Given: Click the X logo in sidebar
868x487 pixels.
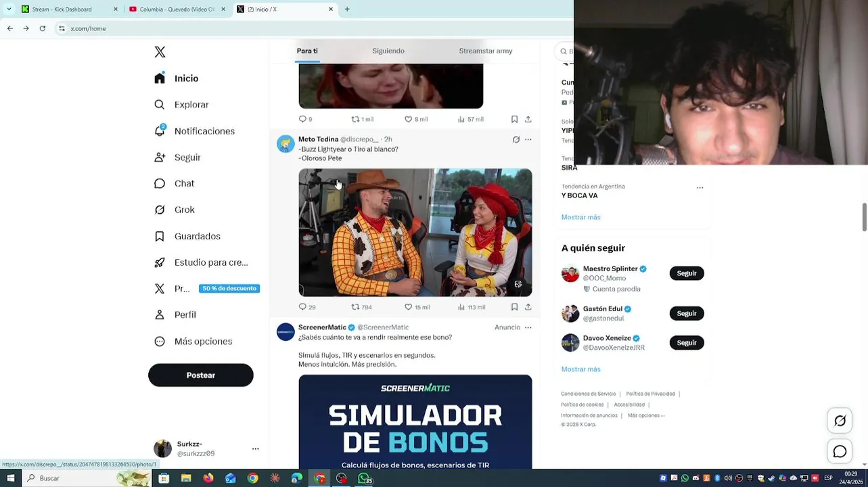Looking at the screenshot, I should point(160,52).
